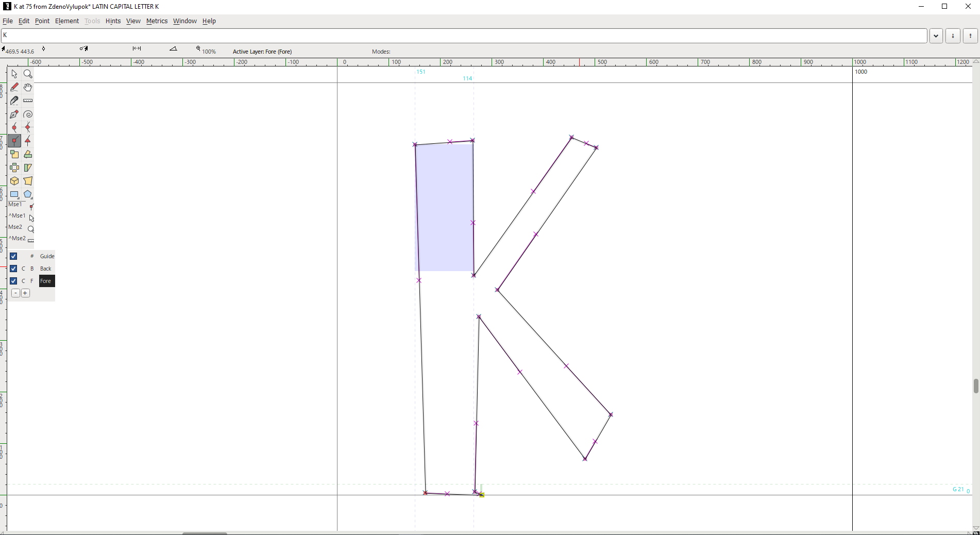Remove layer with the minus button
Image resolution: width=980 pixels, height=535 pixels.
pos(15,293)
